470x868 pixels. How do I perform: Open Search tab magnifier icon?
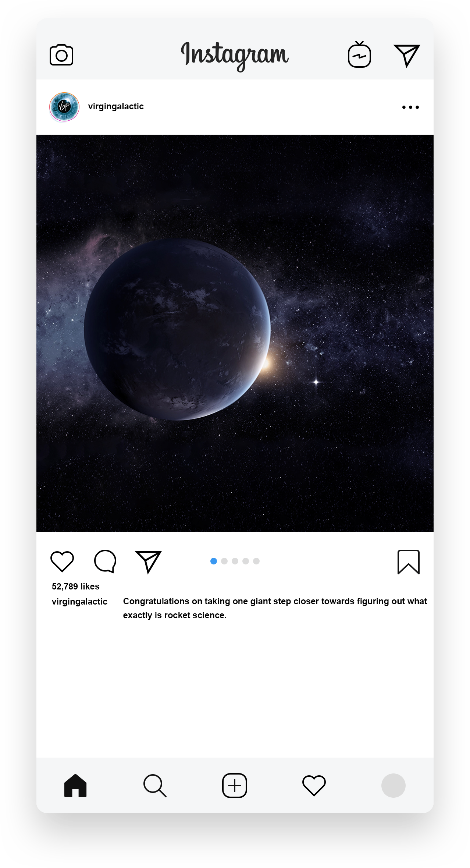point(155,786)
